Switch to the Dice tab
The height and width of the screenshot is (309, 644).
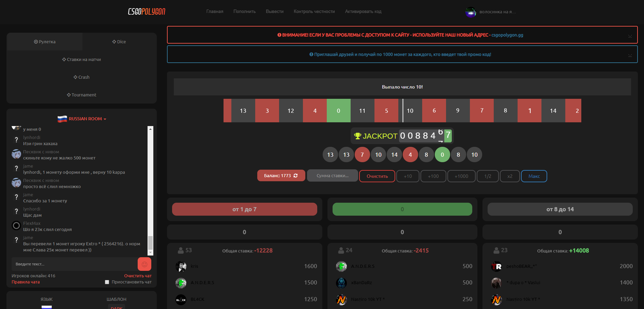pyautogui.click(x=119, y=42)
